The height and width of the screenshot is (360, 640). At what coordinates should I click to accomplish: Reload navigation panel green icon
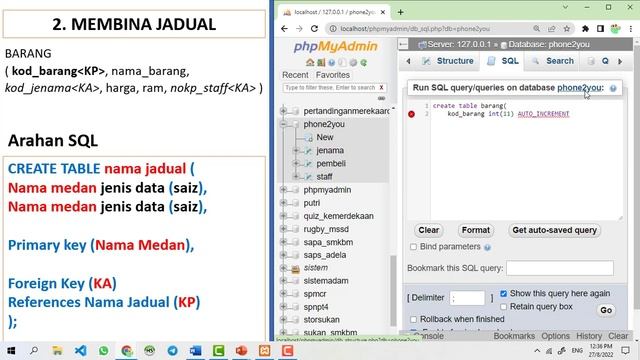(363, 62)
